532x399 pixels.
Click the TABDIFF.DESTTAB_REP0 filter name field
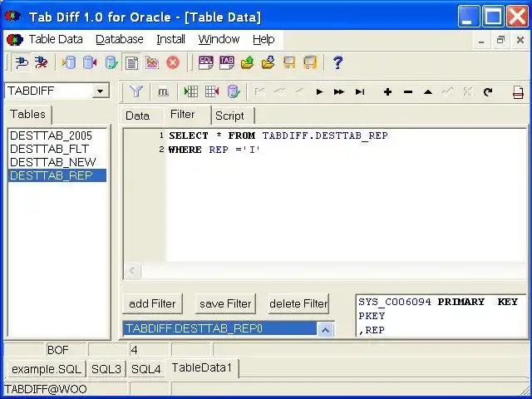220,329
